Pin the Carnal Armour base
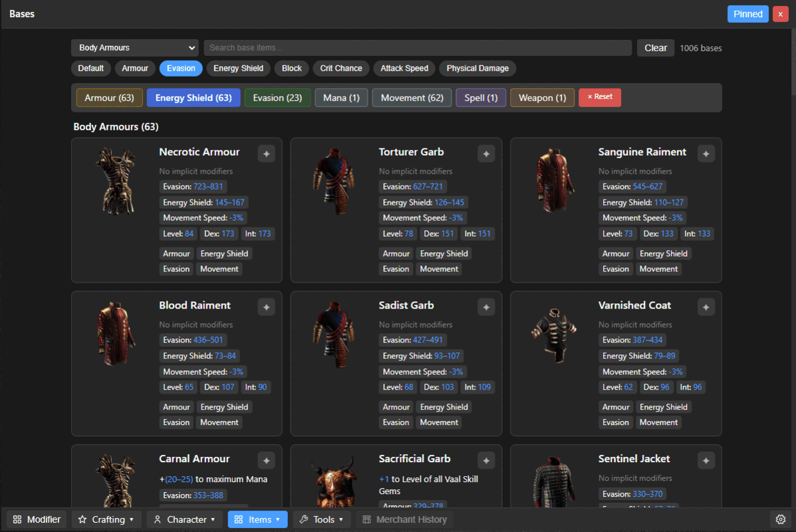This screenshot has height=532, width=796. pyautogui.click(x=267, y=460)
